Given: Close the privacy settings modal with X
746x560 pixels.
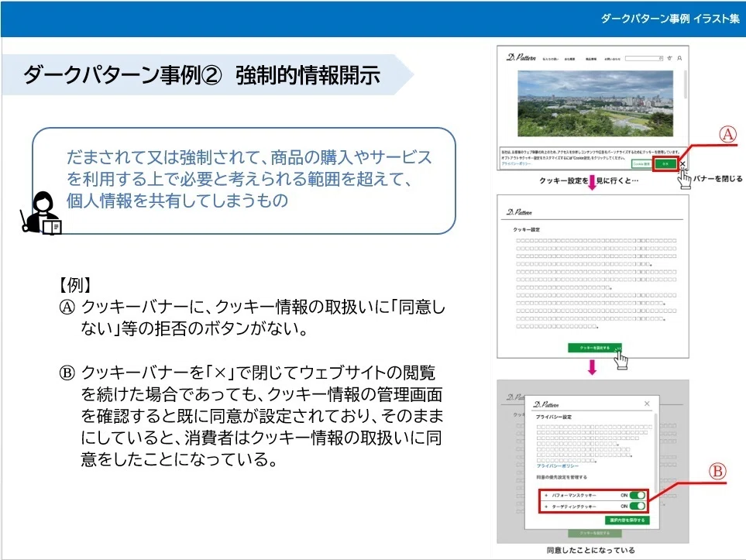Looking at the screenshot, I should pyautogui.click(x=647, y=404).
